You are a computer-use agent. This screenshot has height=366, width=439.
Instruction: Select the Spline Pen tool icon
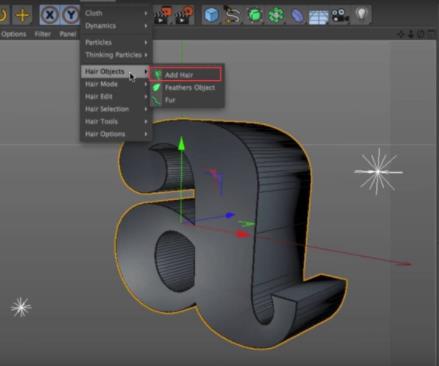coord(232,15)
